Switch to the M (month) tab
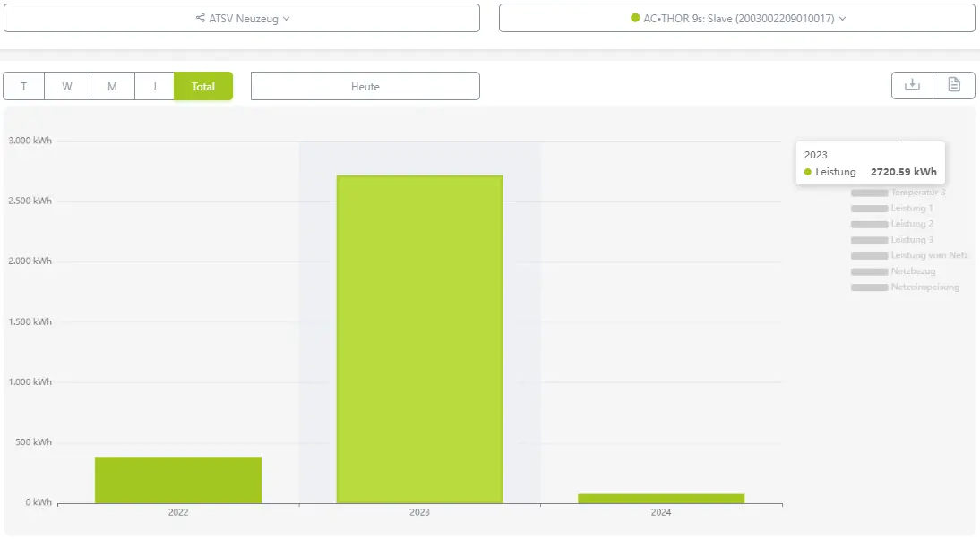 [113, 86]
